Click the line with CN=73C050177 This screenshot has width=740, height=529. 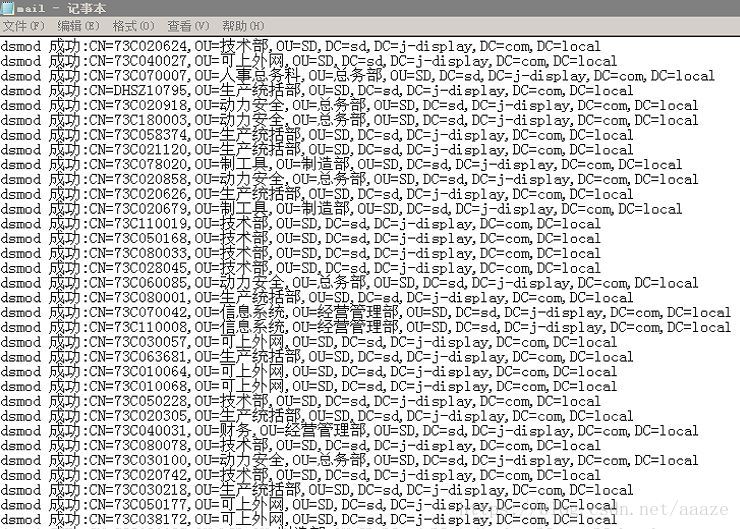click(x=309, y=504)
